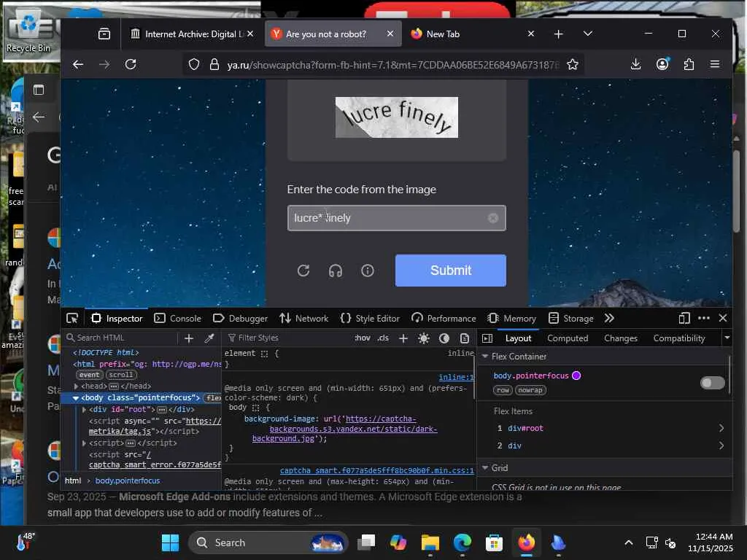Open the Network panel
This screenshot has height=560, width=747.
(x=304, y=318)
